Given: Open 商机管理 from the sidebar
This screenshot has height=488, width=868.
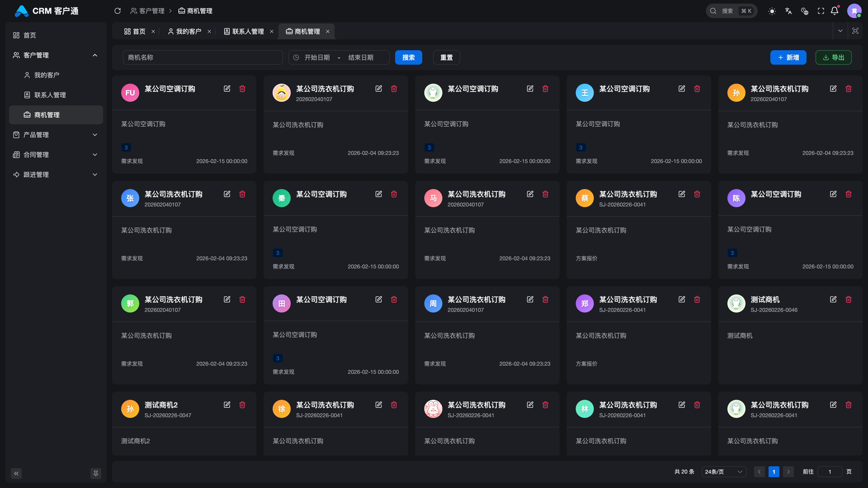Looking at the screenshot, I should [x=47, y=115].
